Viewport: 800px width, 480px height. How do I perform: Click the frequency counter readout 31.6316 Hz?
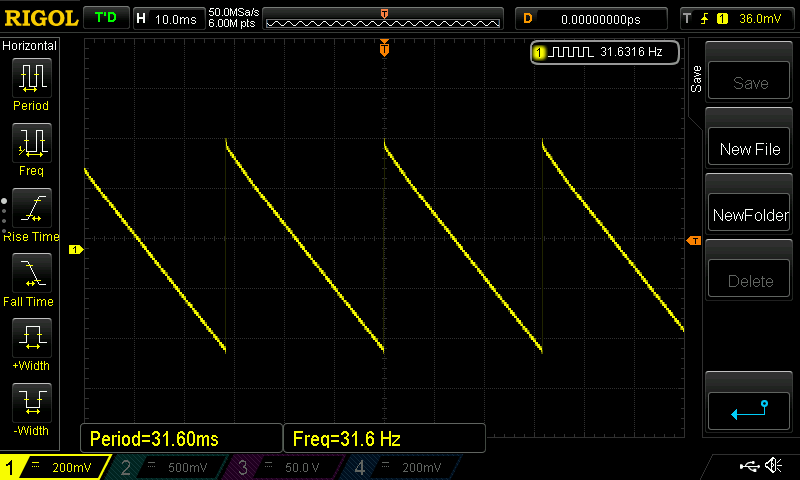coord(605,52)
